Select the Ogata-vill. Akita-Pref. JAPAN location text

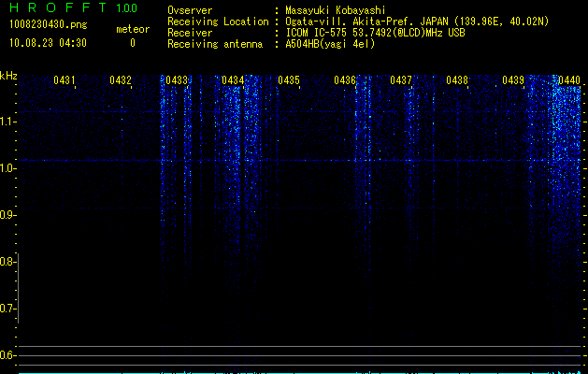click(417, 22)
